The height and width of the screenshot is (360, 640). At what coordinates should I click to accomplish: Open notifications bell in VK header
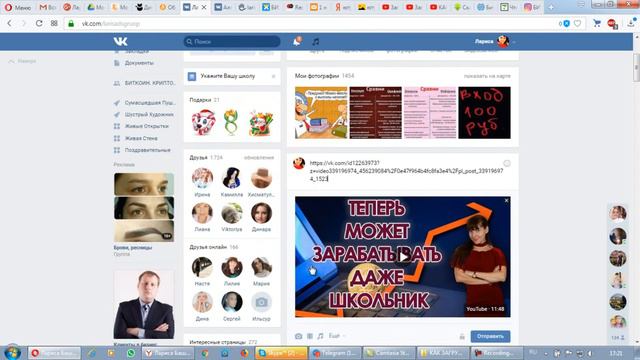[297, 41]
